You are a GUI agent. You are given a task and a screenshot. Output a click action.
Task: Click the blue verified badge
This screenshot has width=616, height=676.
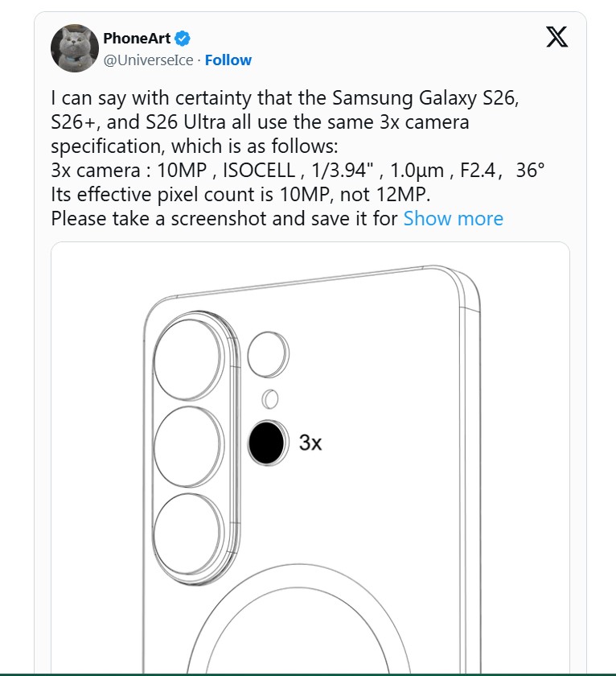(x=183, y=39)
